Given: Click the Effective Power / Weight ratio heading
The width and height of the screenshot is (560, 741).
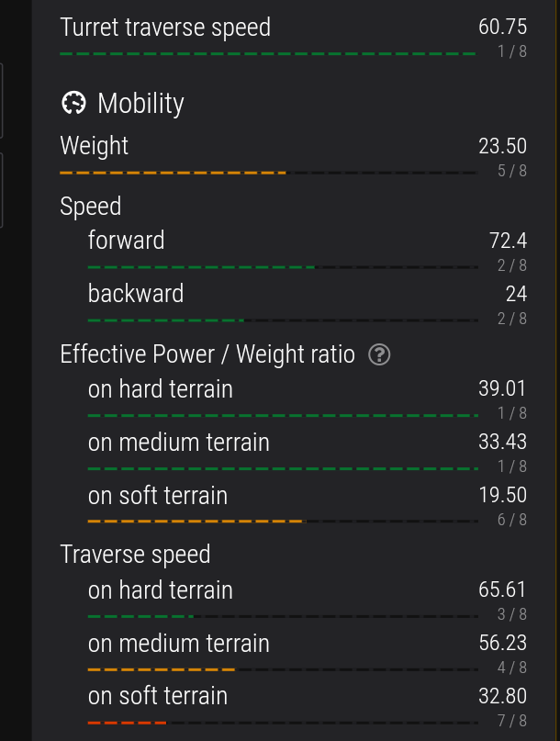Looking at the screenshot, I should click(207, 354).
